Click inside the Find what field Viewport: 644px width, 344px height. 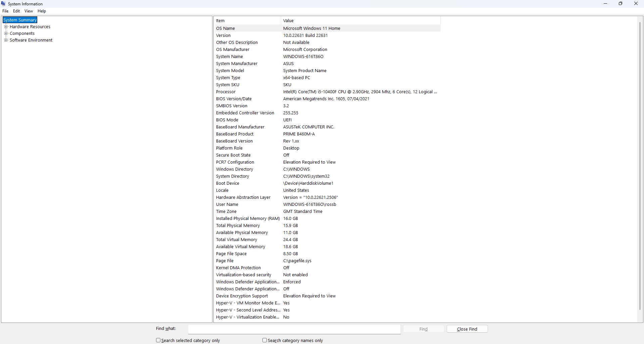point(294,329)
